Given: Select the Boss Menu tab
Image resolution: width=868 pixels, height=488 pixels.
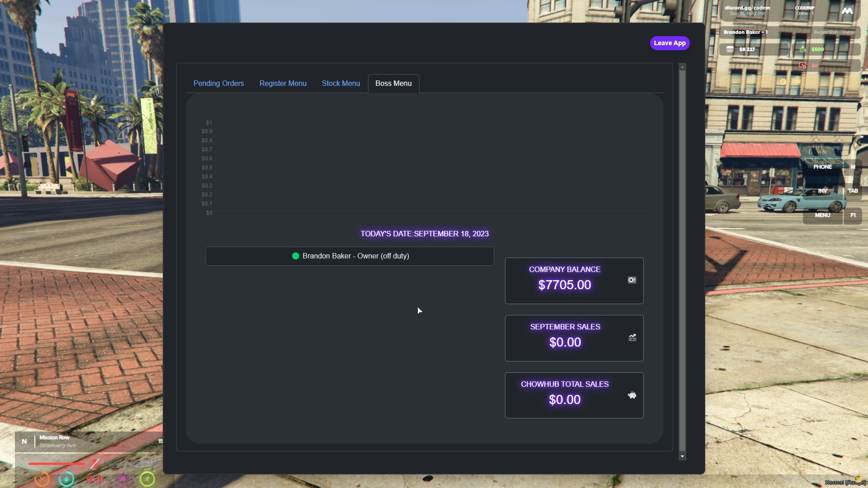Looking at the screenshot, I should (x=393, y=84).
